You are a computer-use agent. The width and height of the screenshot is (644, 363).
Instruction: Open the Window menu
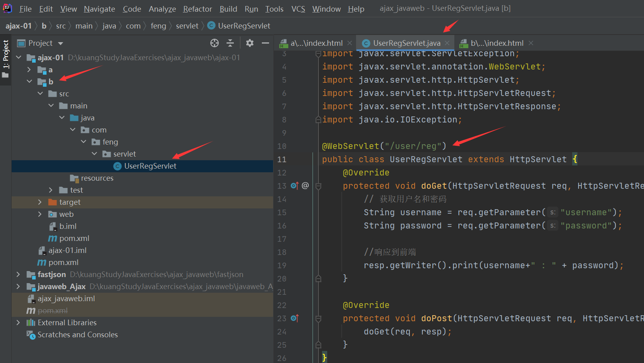tap(326, 9)
